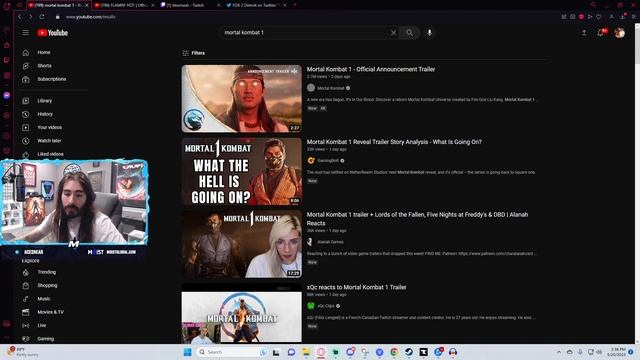Reload the page with the refresh icon
This screenshot has height=360, width=640.
42,17
